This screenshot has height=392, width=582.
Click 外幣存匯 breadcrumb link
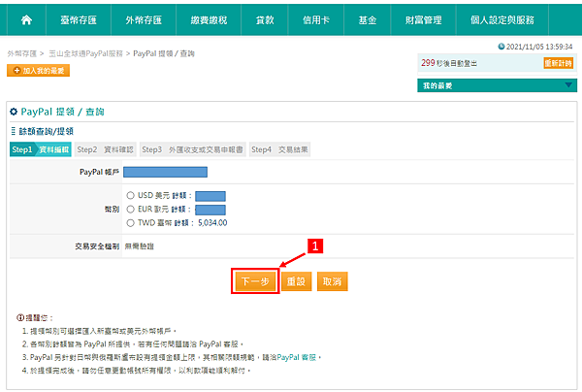pyautogui.click(x=22, y=53)
